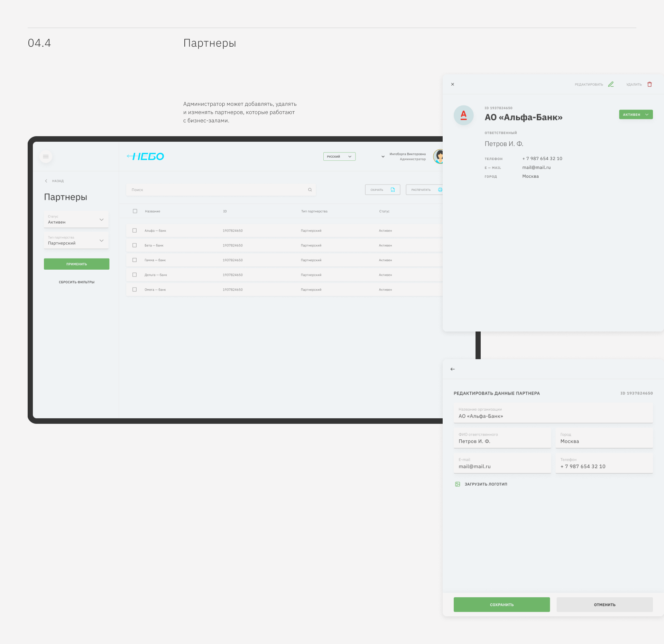Click the upload logo image icon

click(458, 484)
